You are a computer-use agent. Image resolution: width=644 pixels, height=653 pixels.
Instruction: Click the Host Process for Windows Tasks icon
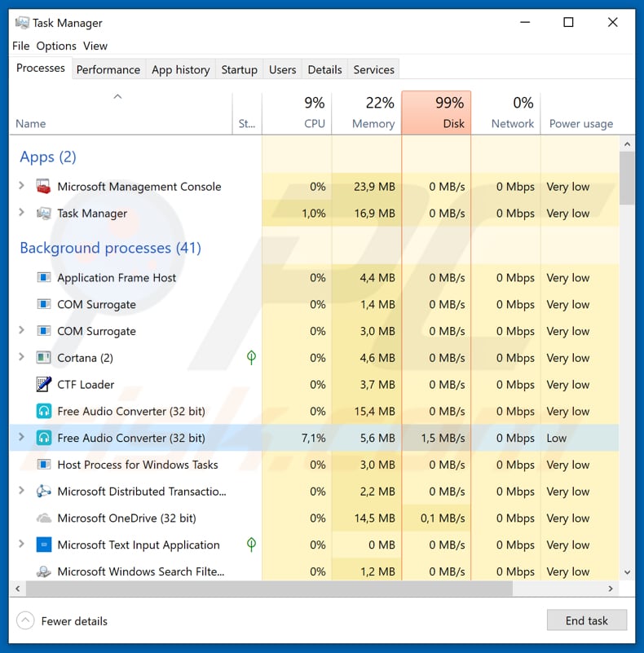point(43,465)
